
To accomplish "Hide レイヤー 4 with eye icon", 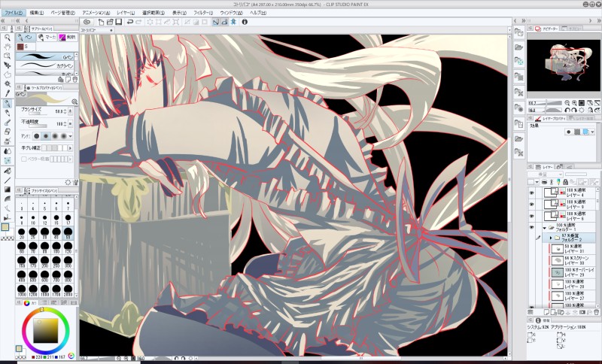I will 532,193.
